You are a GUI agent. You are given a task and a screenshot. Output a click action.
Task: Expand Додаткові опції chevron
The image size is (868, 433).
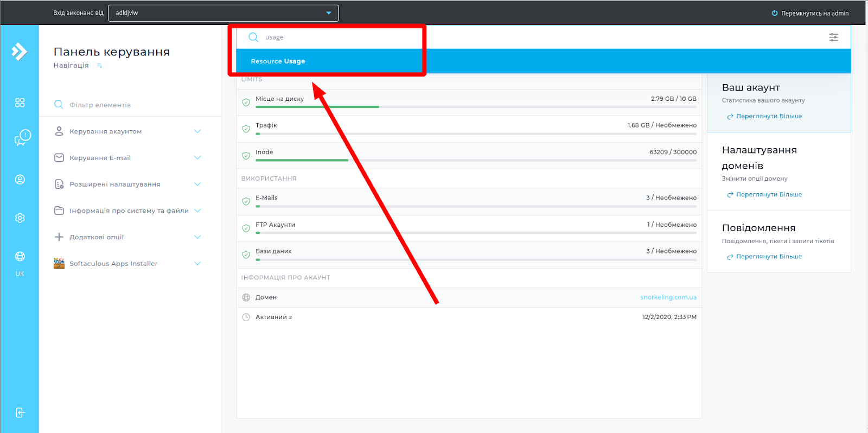pos(197,237)
